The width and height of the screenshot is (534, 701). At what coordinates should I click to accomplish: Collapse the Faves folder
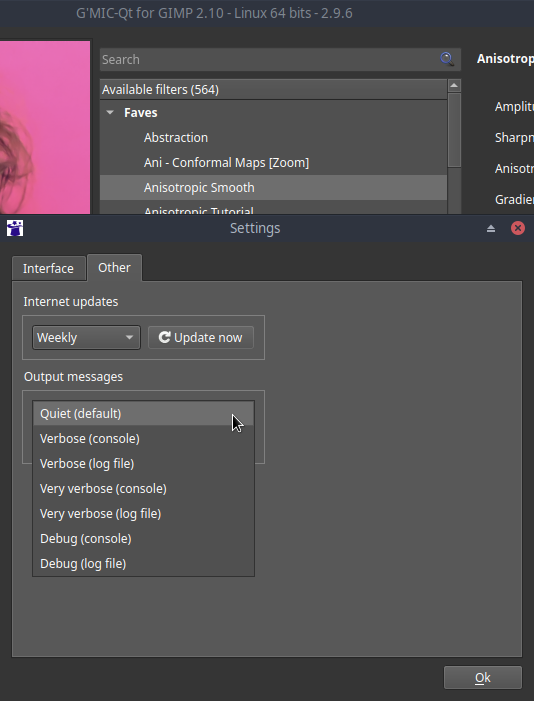click(110, 113)
